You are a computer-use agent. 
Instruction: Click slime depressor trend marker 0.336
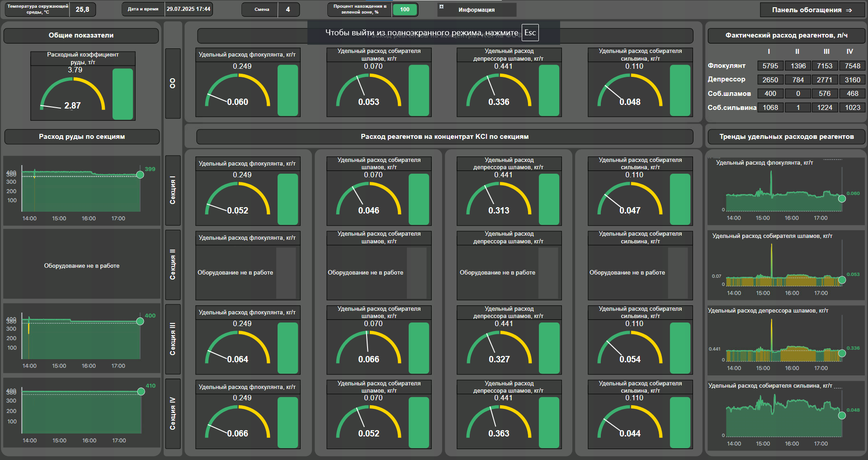point(842,353)
